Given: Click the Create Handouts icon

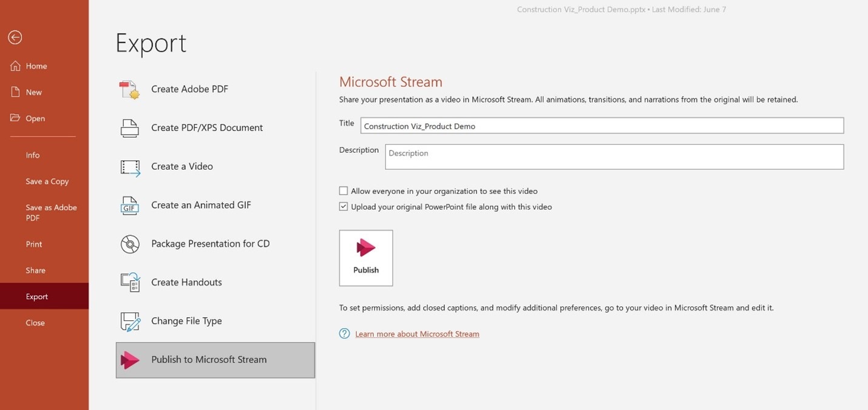Looking at the screenshot, I should coord(130,283).
